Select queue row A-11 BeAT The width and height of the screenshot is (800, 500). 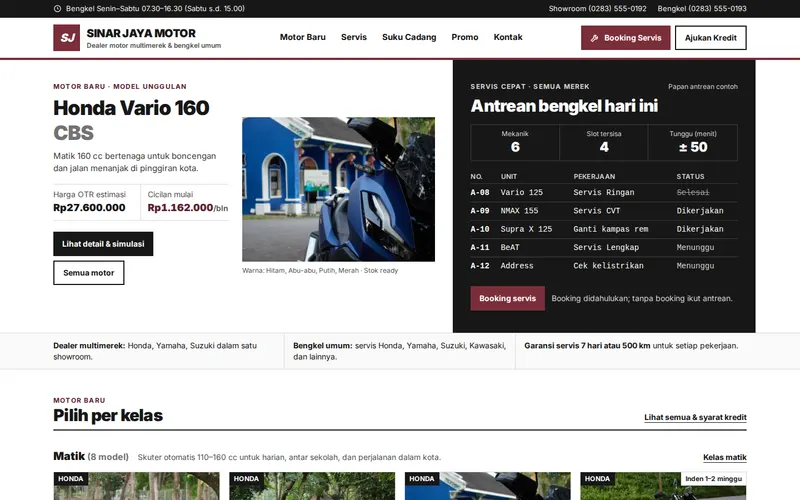click(604, 247)
